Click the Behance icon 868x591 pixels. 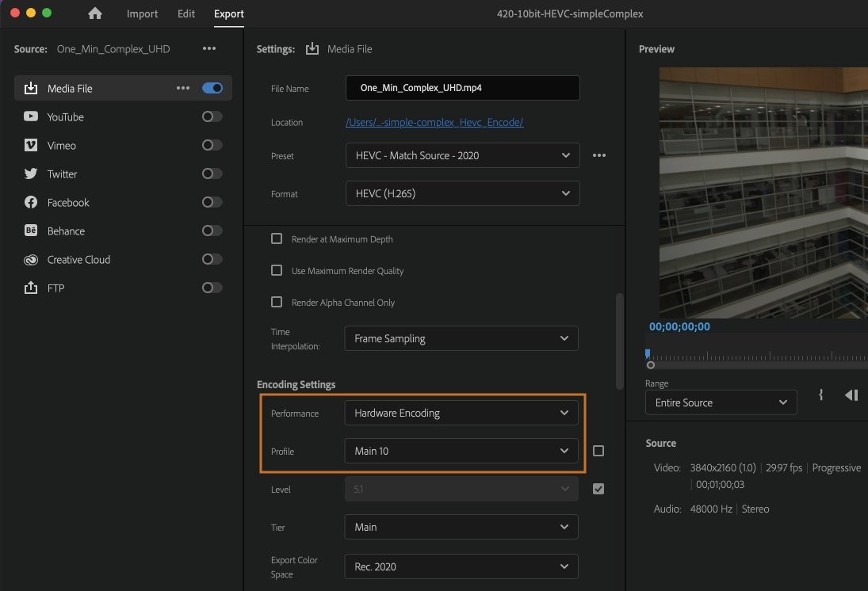(31, 231)
